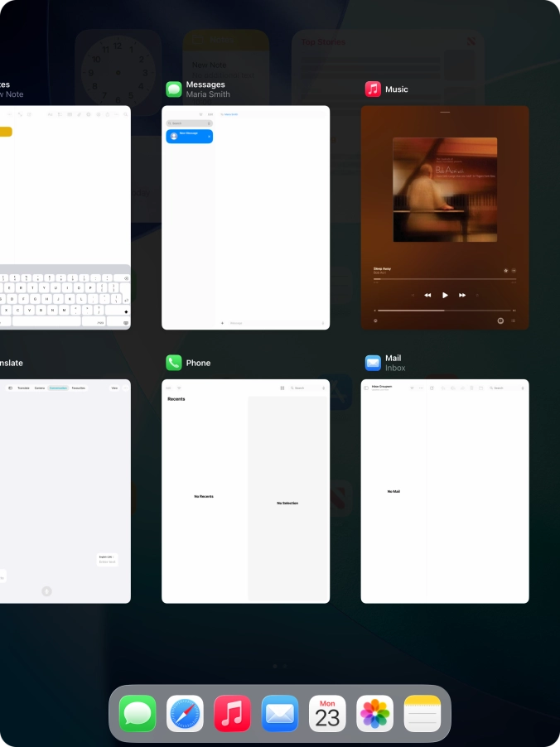The image size is (560, 747).
Task: Select the New Message conversation in Messages
Action: [190, 136]
